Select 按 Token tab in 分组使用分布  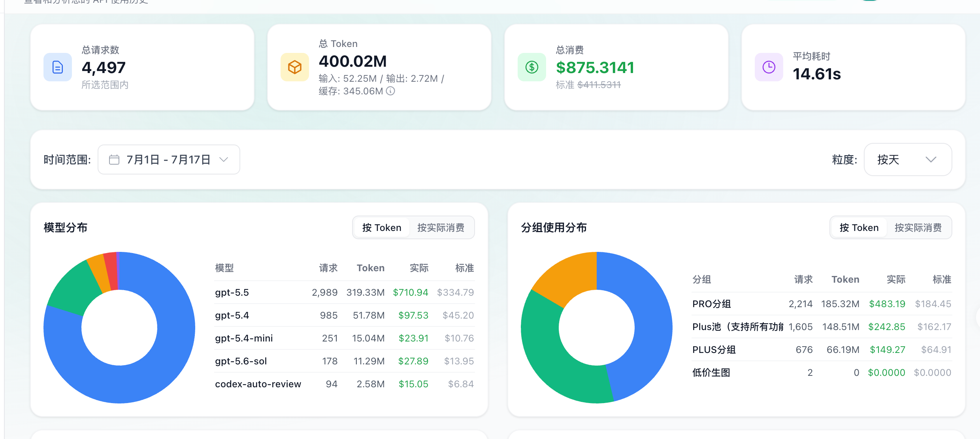(x=859, y=227)
